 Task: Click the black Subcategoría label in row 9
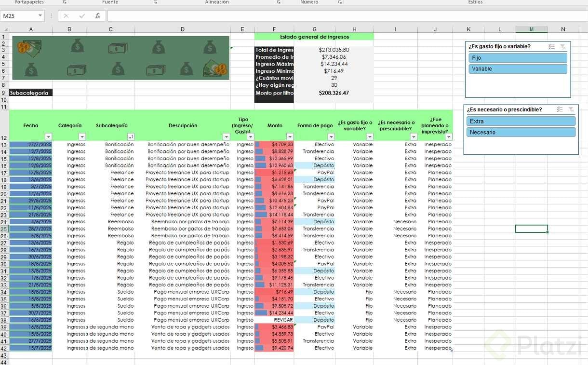click(x=31, y=93)
